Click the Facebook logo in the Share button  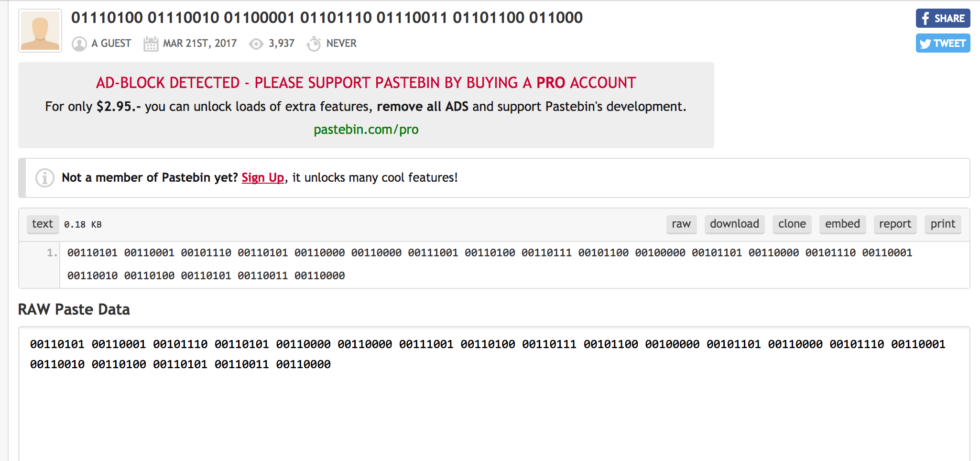926,19
